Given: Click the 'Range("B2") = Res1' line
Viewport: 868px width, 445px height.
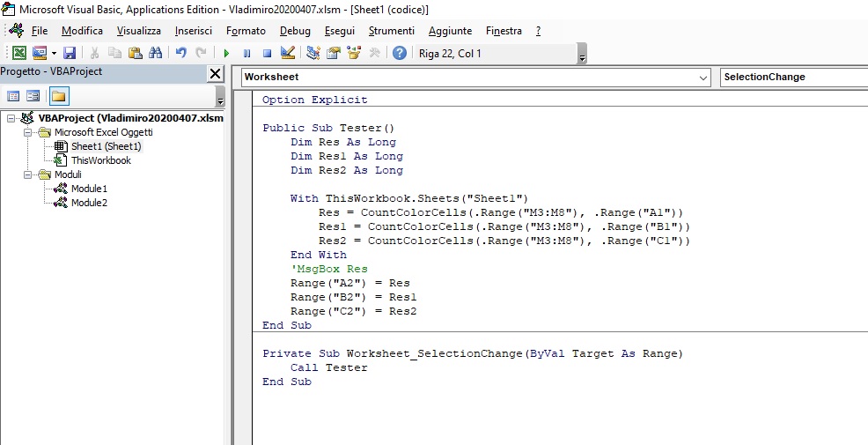Looking at the screenshot, I should click(353, 297).
